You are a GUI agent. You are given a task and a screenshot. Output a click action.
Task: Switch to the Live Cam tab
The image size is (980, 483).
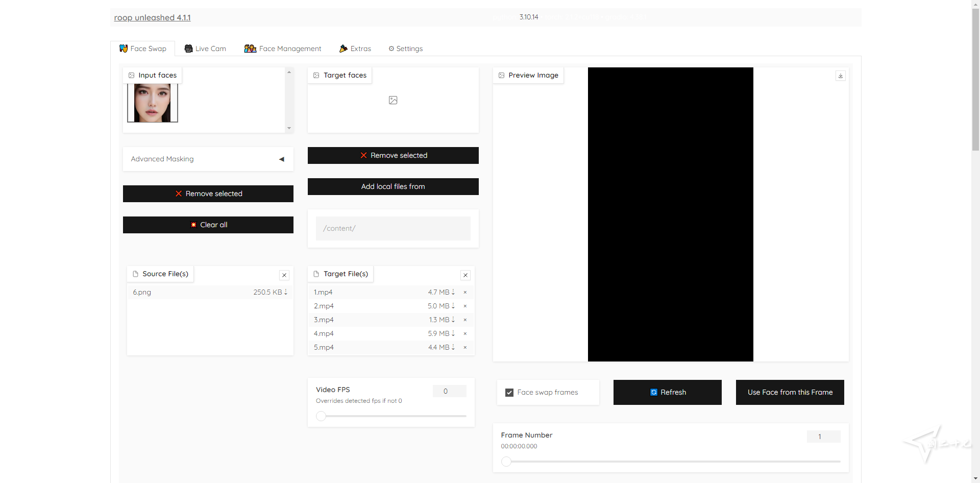click(x=205, y=48)
